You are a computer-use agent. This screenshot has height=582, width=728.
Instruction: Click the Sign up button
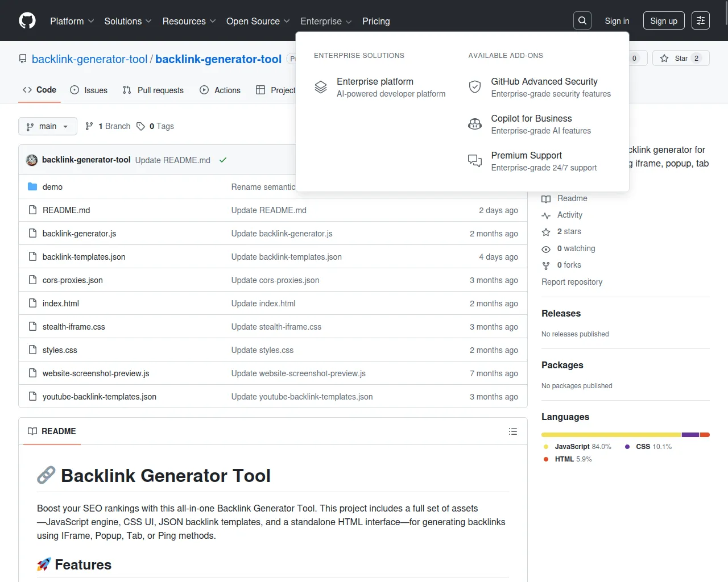click(664, 21)
